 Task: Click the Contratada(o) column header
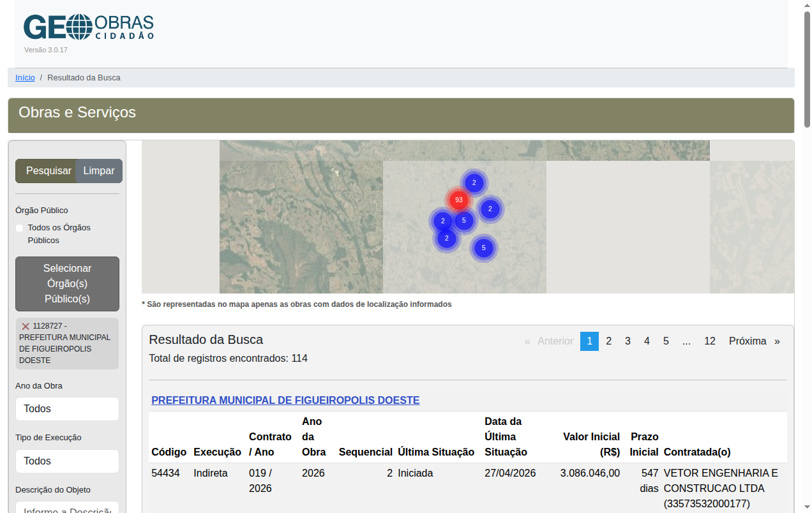point(697,452)
